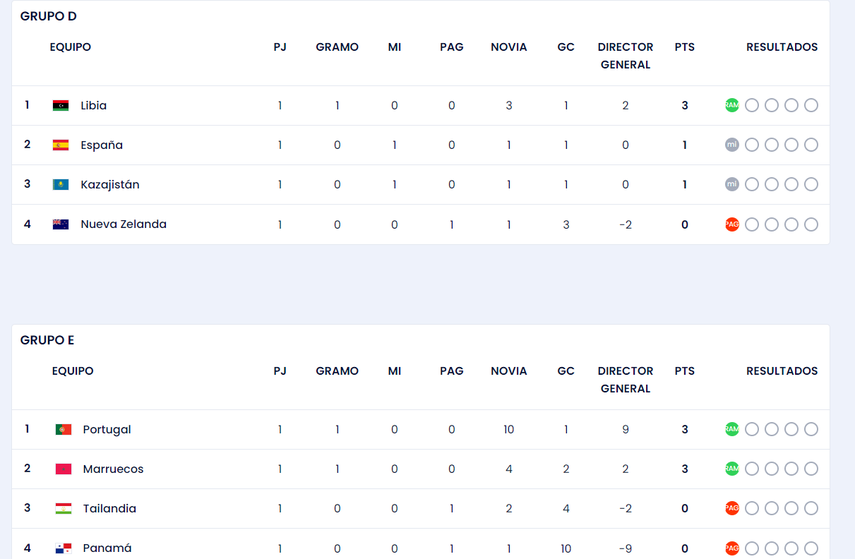Click the España flag icon
The image size is (855, 559).
click(60, 145)
